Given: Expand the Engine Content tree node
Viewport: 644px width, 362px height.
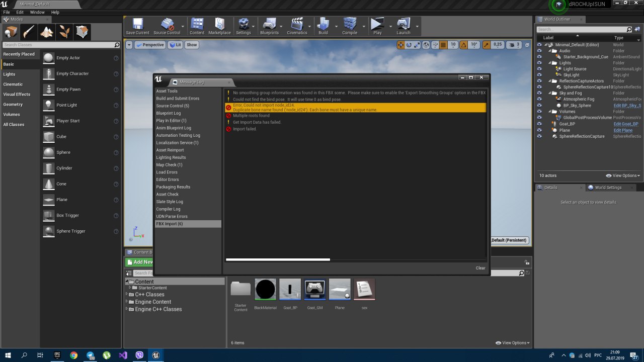Looking at the screenshot, I should [x=127, y=302].
